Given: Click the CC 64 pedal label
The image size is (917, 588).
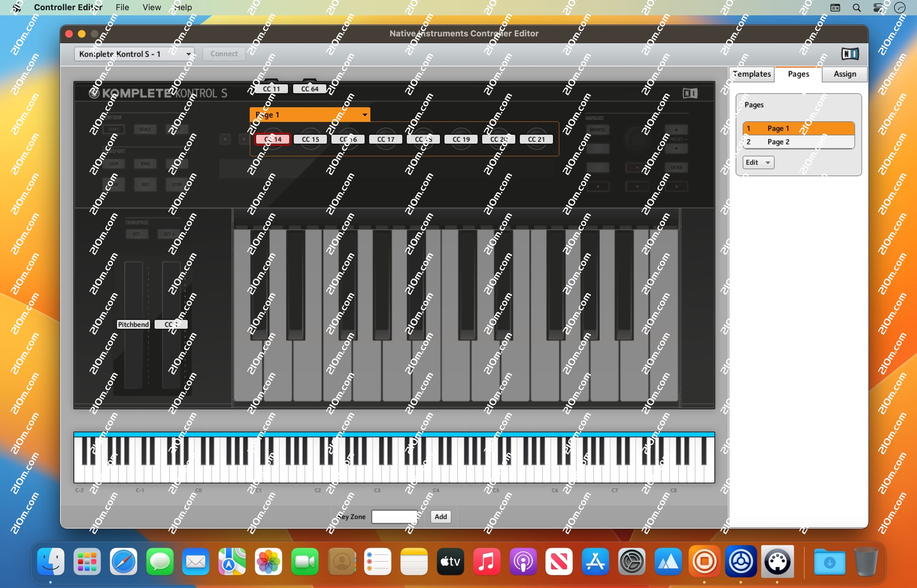Looking at the screenshot, I should pos(309,89).
